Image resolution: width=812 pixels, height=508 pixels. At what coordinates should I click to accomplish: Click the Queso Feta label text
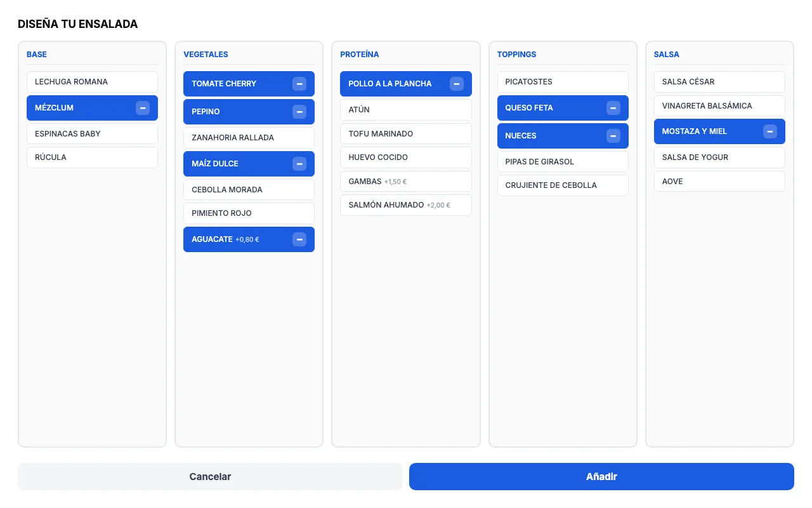click(529, 108)
